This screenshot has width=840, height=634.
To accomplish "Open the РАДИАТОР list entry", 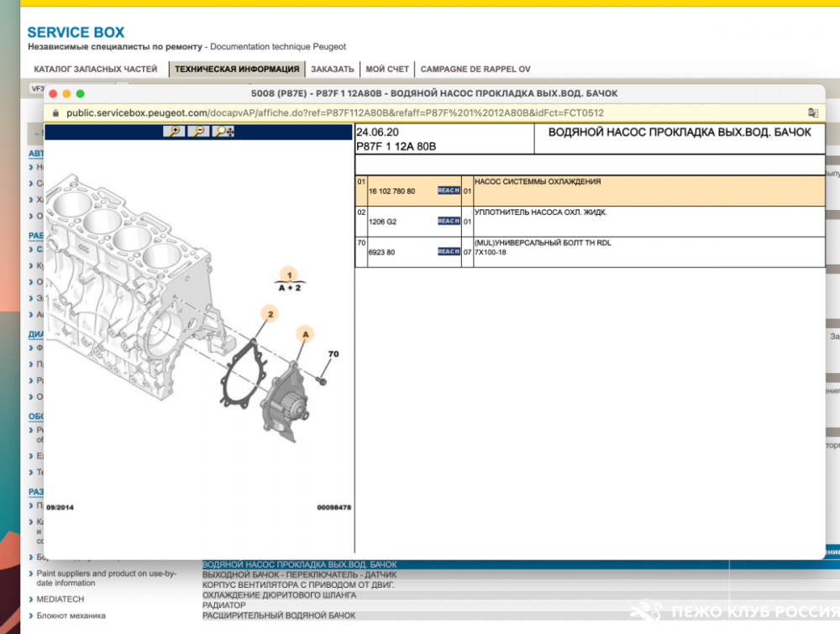I will coord(224,605).
